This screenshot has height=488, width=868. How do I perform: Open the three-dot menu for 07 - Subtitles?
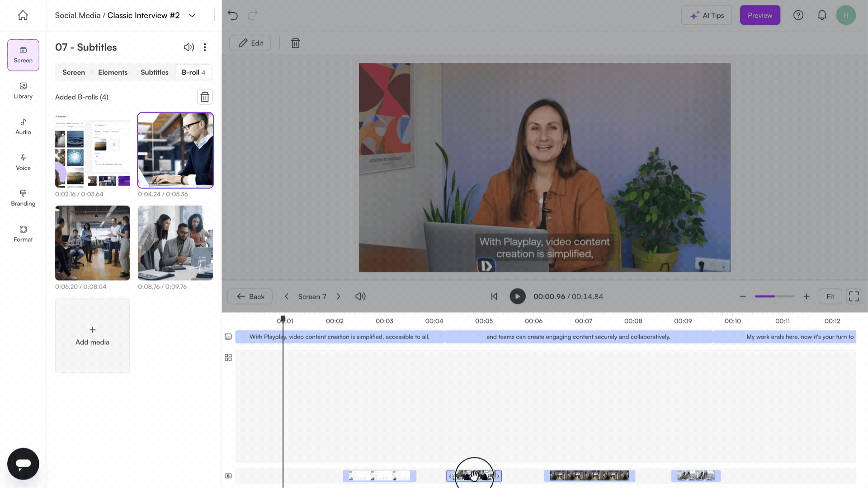[x=205, y=47]
